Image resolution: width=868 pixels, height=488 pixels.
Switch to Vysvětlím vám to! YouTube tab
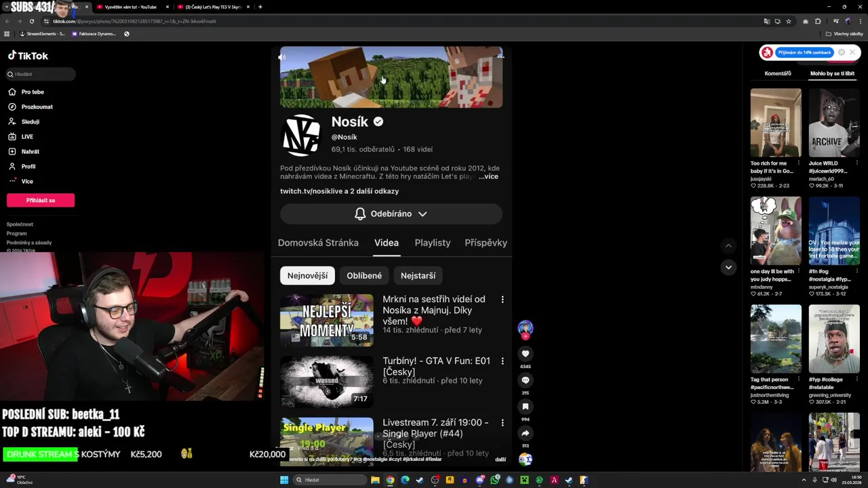coord(131,7)
